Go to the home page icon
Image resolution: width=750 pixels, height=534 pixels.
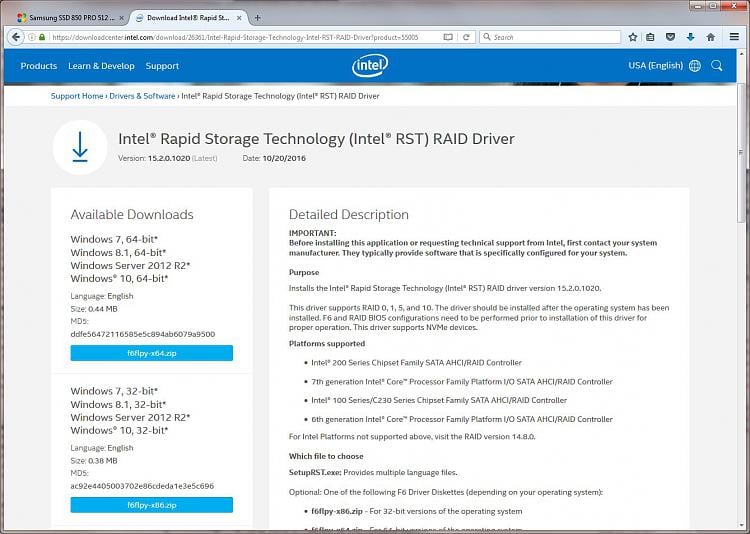click(711, 37)
